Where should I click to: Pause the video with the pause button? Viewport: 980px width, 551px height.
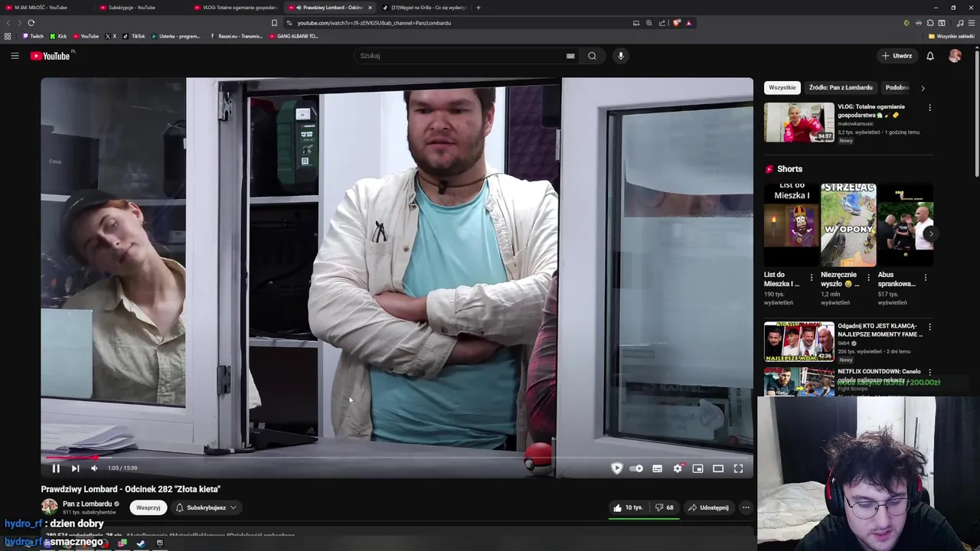tap(55, 468)
